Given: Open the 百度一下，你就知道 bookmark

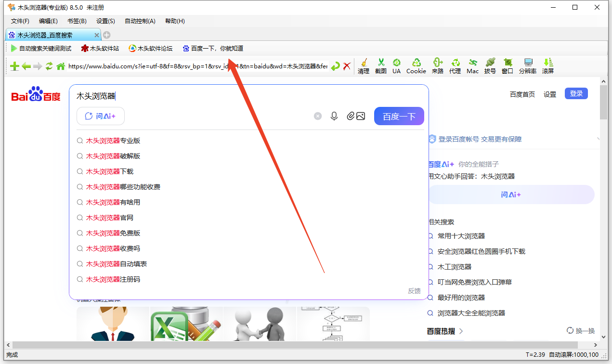Looking at the screenshot, I should [x=213, y=49].
